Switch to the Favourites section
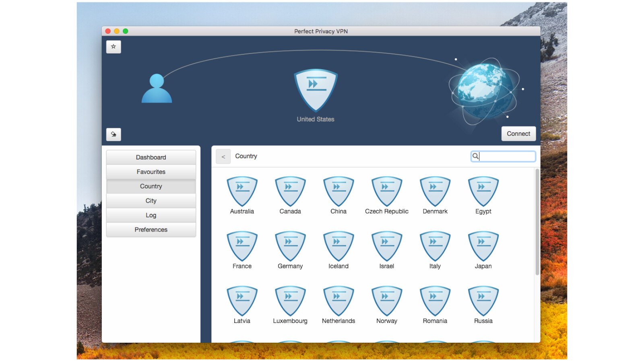The width and height of the screenshot is (644, 362). point(151,172)
